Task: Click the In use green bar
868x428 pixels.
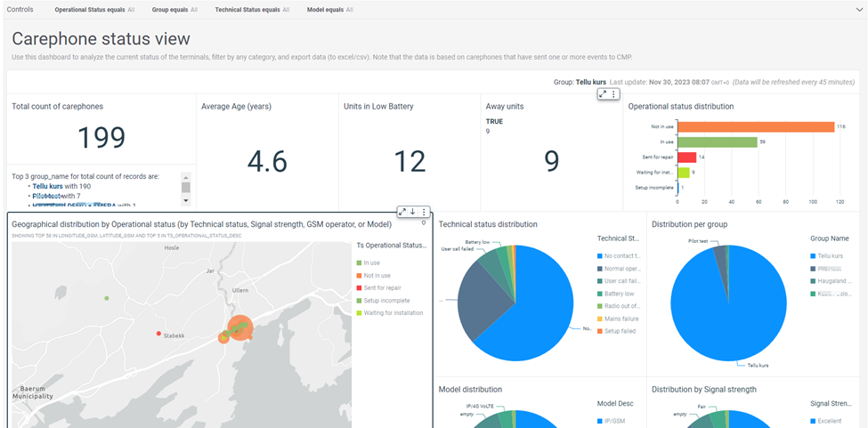Action: 717,142
